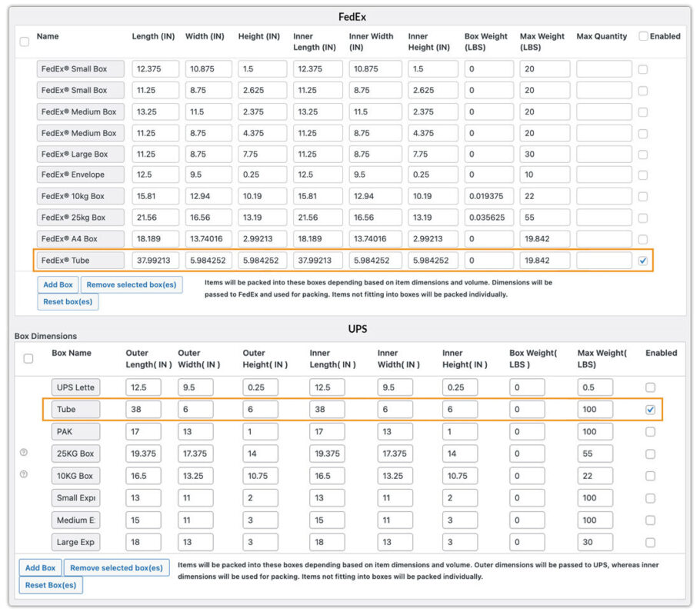
Task: Enable the UPS 10KG Box row
Action: pos(651,476)
